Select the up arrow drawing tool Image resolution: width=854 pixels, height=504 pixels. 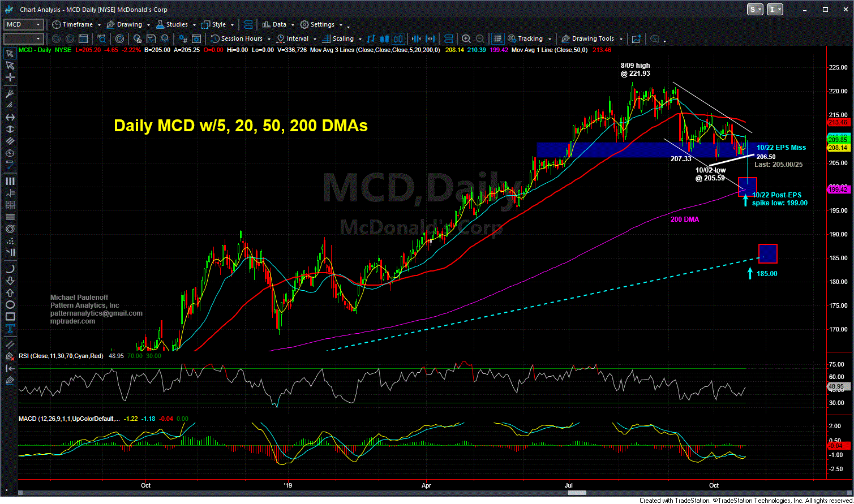(10, 294)
